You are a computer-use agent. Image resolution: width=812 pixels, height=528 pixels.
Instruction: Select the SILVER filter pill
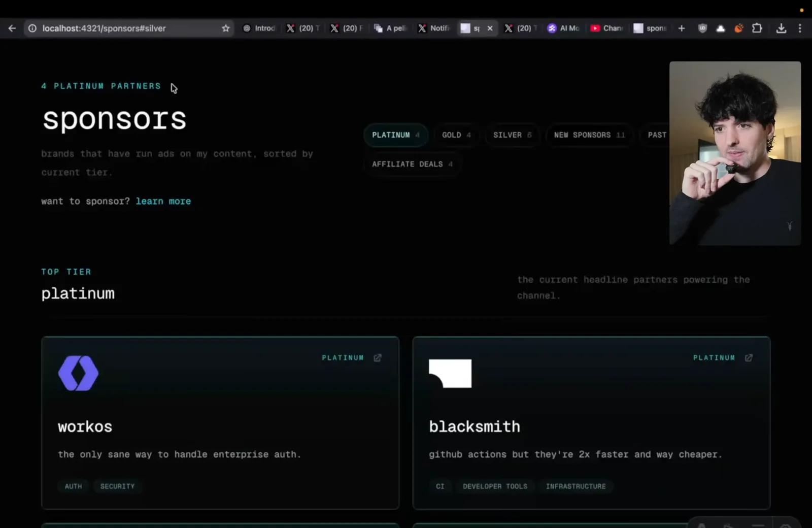pyautogui.click(x=512, y=135)
